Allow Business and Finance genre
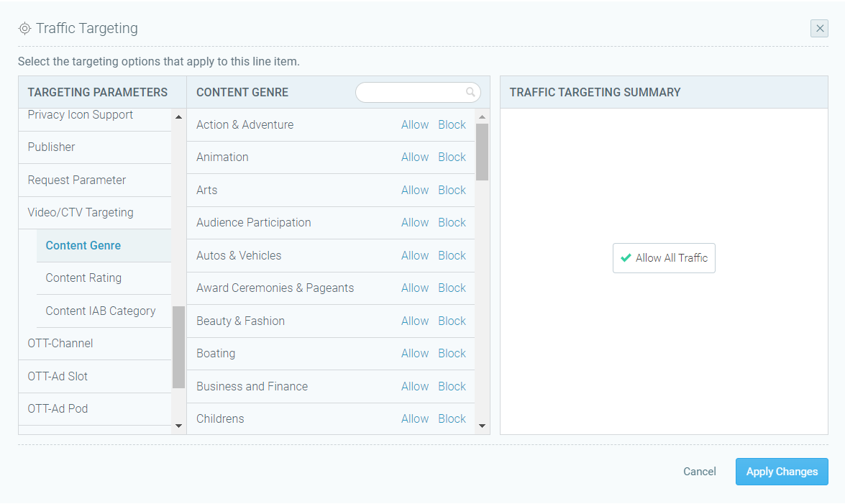 tap(415, 387)
